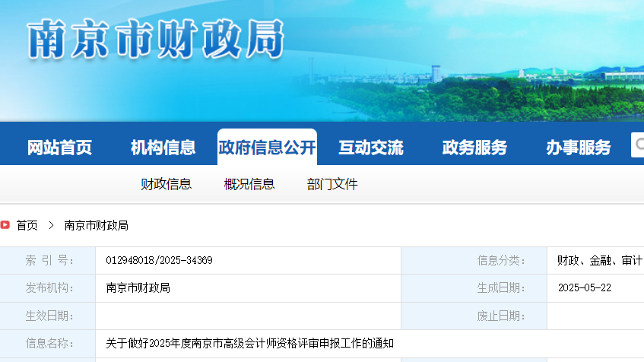This screenshot has height=362, width=644.
Task: Select the publisher value 南京市财政局 in the table
Action: coord(138,287)
